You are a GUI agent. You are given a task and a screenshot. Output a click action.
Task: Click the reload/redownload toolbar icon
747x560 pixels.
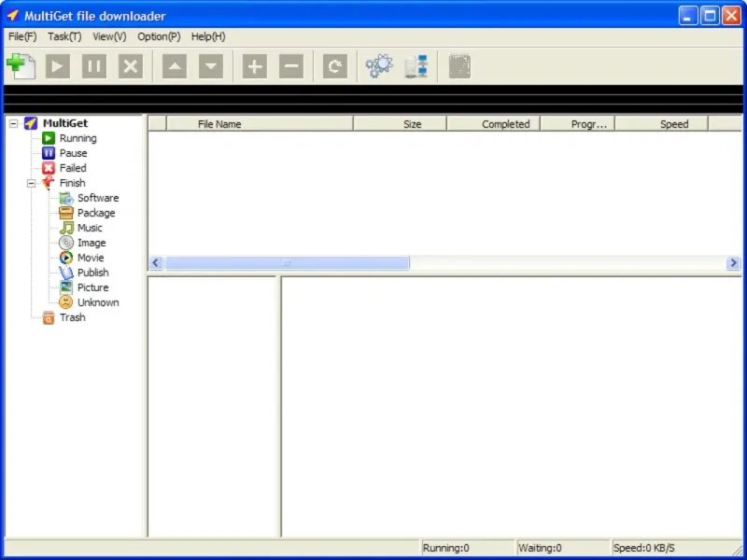click(335, 66)
